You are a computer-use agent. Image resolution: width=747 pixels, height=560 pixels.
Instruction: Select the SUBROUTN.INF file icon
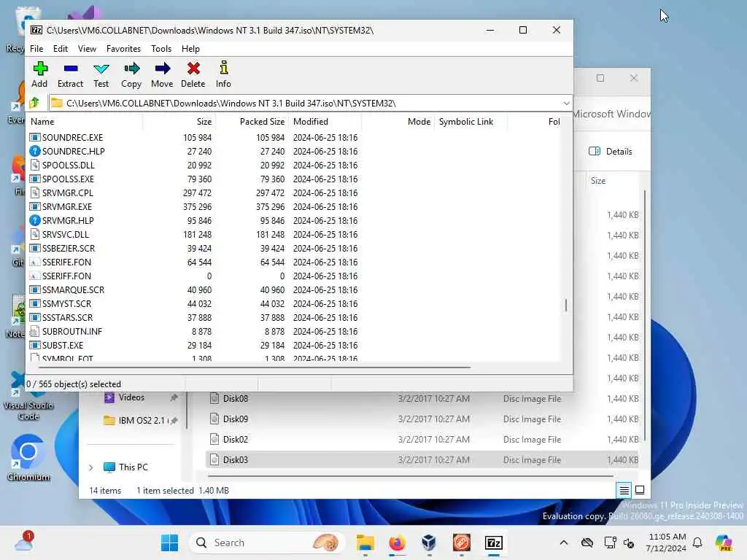[x=34, y=331]
